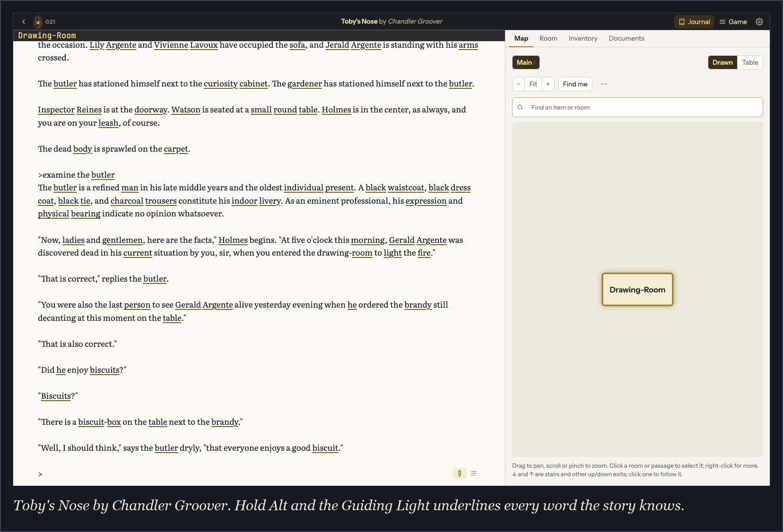Click the underlined word 'Vivienne'
This screenshot has height=532, width=783.
(171, 45)
